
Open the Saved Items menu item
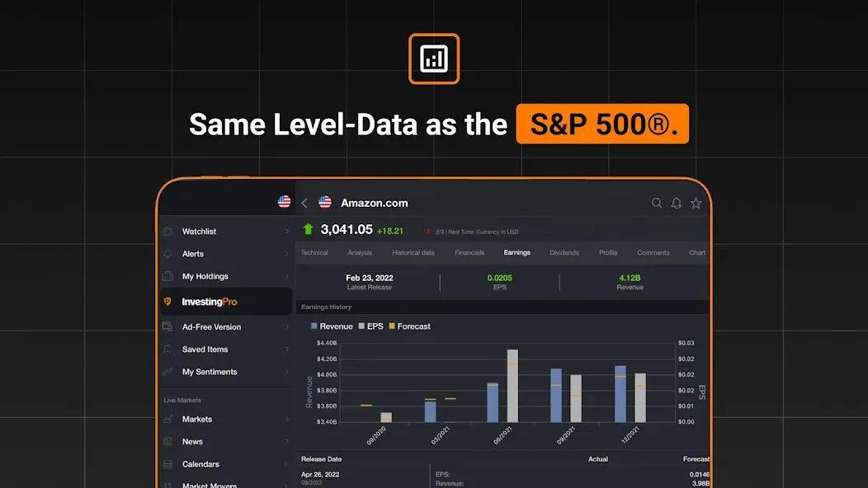pos(226,350)
